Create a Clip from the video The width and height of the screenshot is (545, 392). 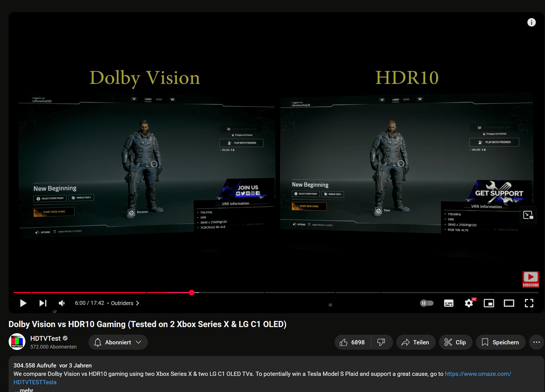[x=455, y=342]
